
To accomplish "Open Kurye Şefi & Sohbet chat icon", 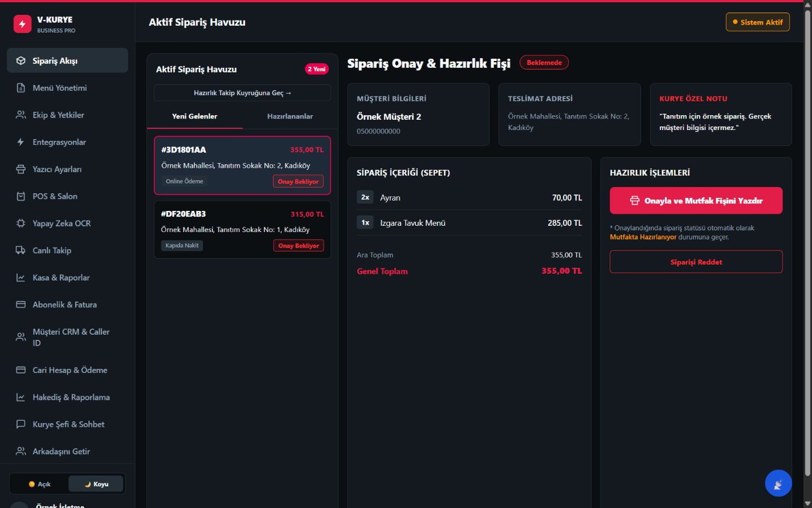I will click(x=21, y=424).
